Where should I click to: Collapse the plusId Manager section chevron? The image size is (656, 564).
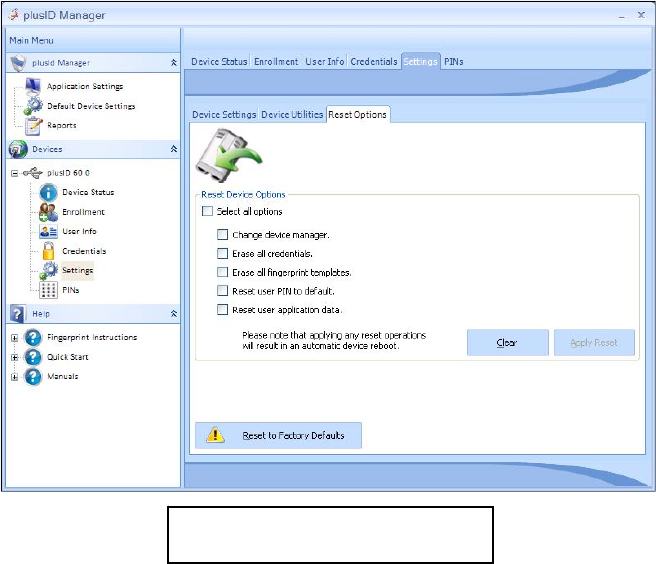click(x=174, y=63)
